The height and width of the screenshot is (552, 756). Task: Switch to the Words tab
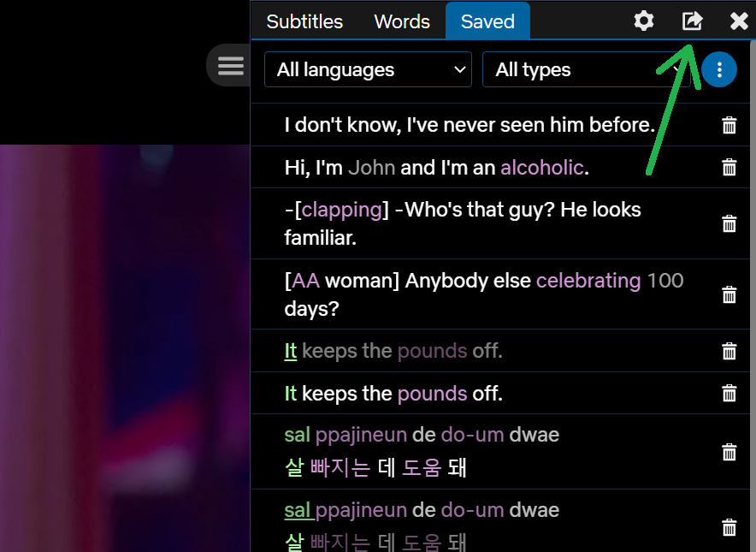coord(402,21)
